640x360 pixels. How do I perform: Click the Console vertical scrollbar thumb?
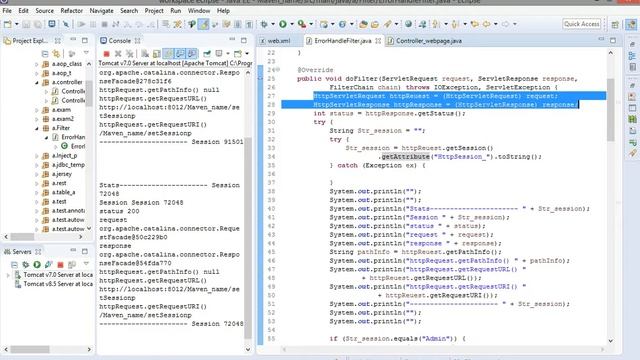coord(248,238)
